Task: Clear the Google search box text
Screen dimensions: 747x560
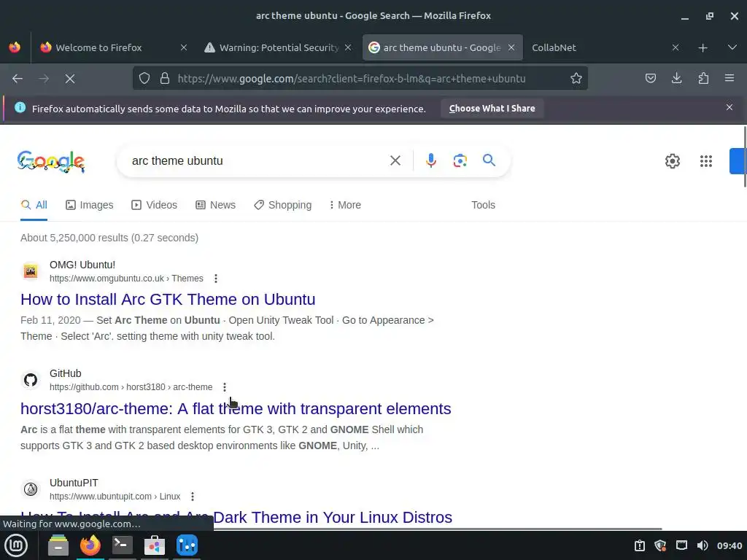Action: tap(395, 160)
